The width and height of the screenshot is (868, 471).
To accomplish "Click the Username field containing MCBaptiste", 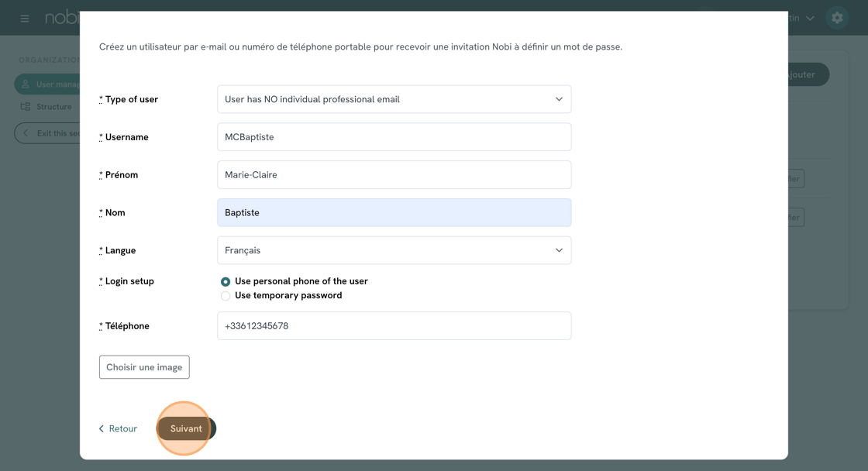I will pyautogui.click(x=394, y=137).
